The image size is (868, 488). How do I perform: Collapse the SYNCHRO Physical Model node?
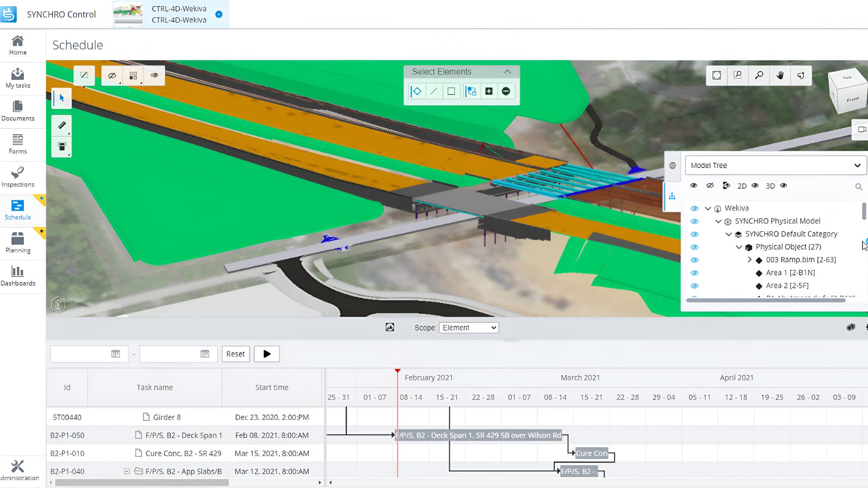click(x=718, y=221)
